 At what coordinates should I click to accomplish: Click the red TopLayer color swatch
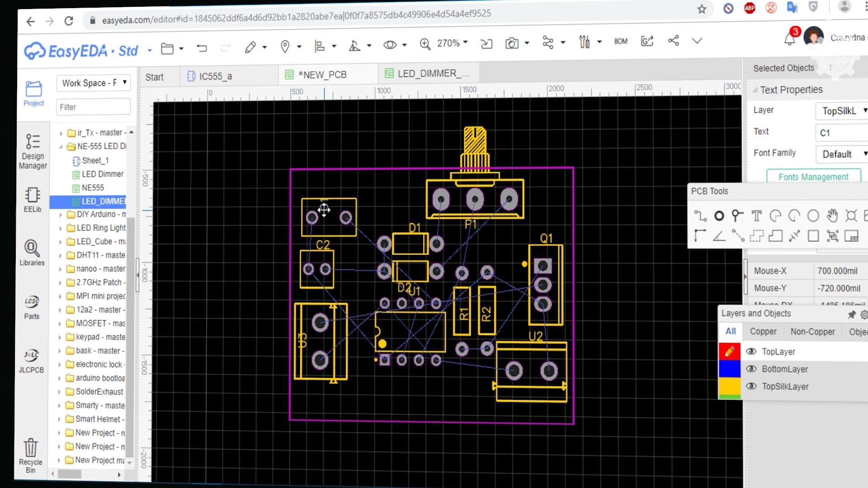729,351
